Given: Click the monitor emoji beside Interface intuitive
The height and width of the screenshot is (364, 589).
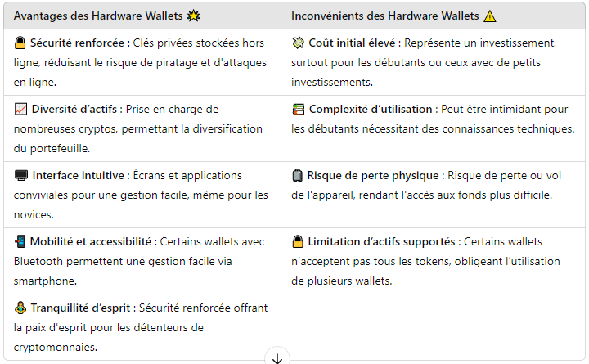Looking at the screenshot, I should [x=21, y=175].
